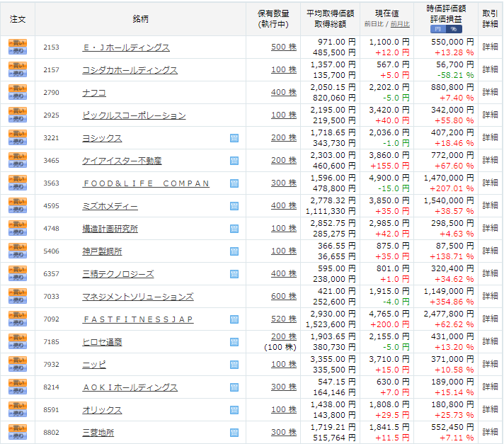Click the +354.86 % gain value
The image size is (504, 444).
452,302
